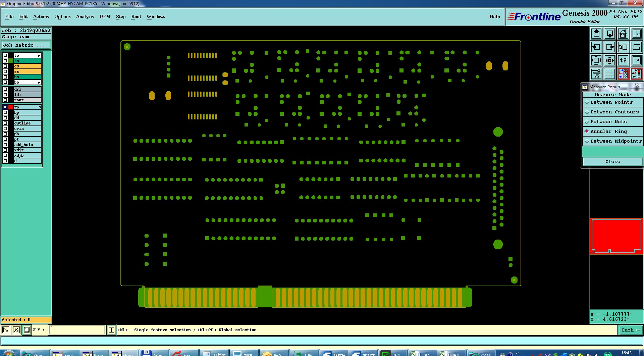Toggle the 'outline' layer checkbox

5,123
